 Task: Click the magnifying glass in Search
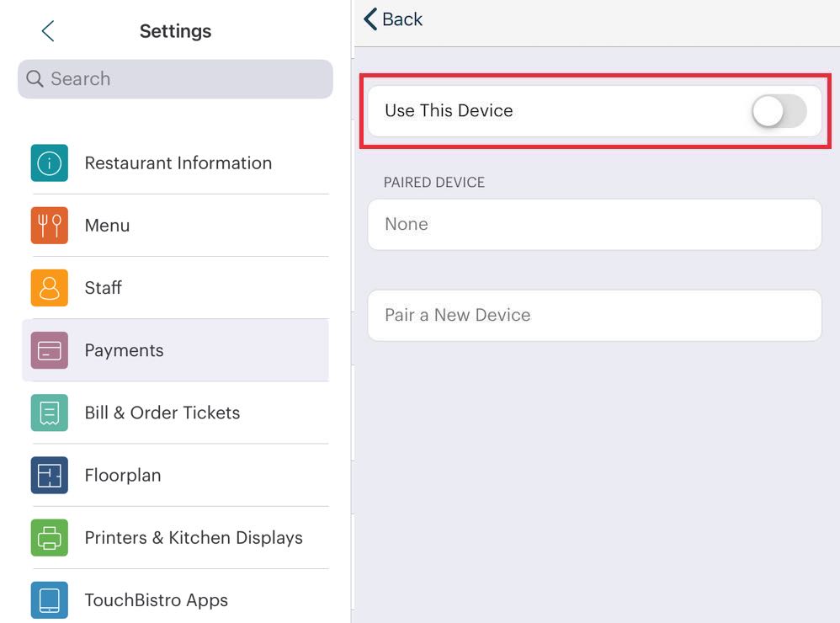coord(35,79)
